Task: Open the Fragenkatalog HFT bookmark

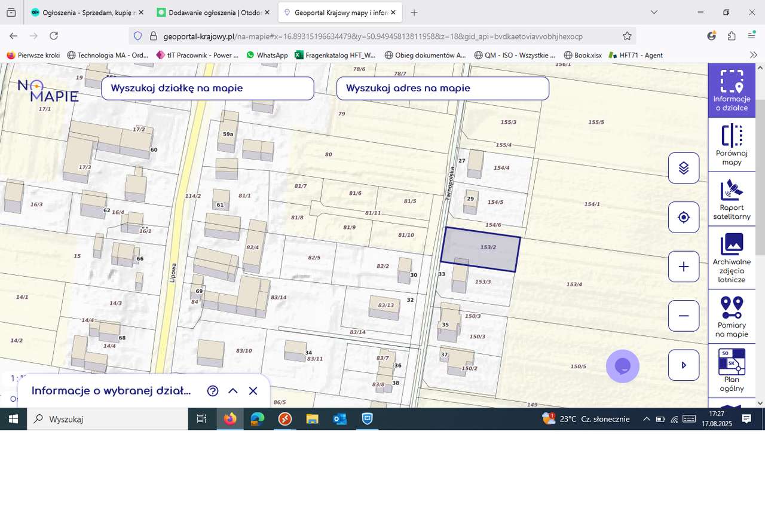Action: click(x=335, y=55)
